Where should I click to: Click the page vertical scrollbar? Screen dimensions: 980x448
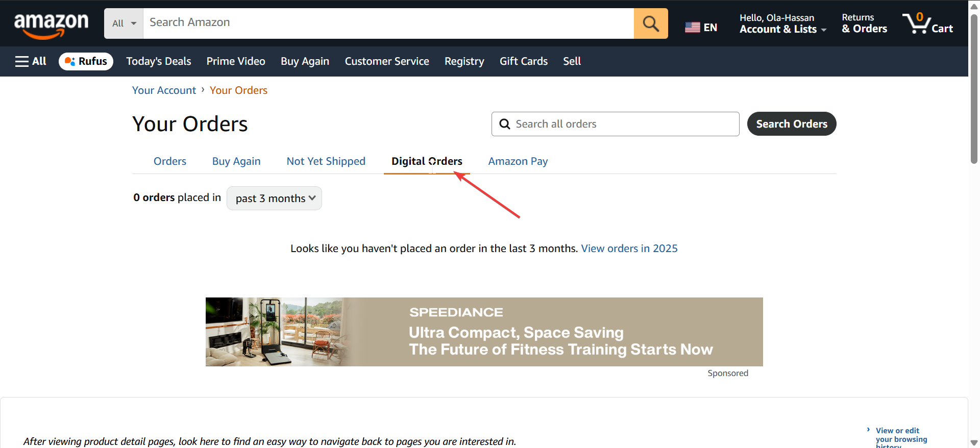coord(974,89)
